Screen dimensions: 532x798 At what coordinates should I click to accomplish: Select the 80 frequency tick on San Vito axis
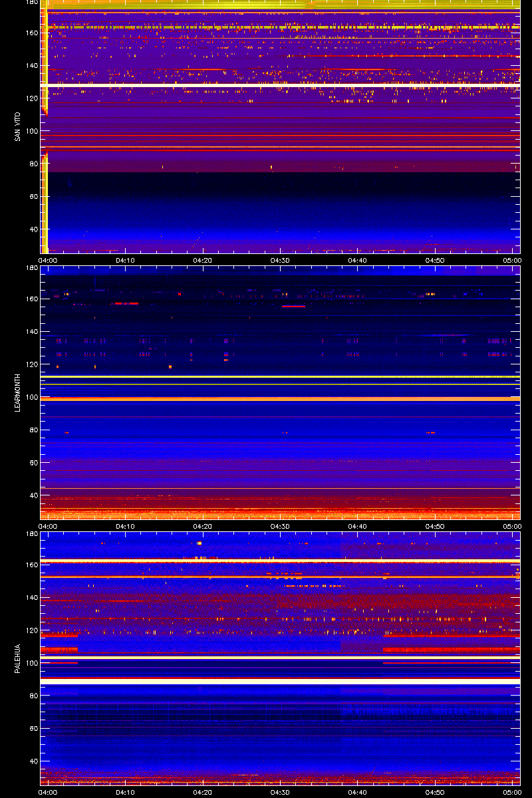click(34, 164)
